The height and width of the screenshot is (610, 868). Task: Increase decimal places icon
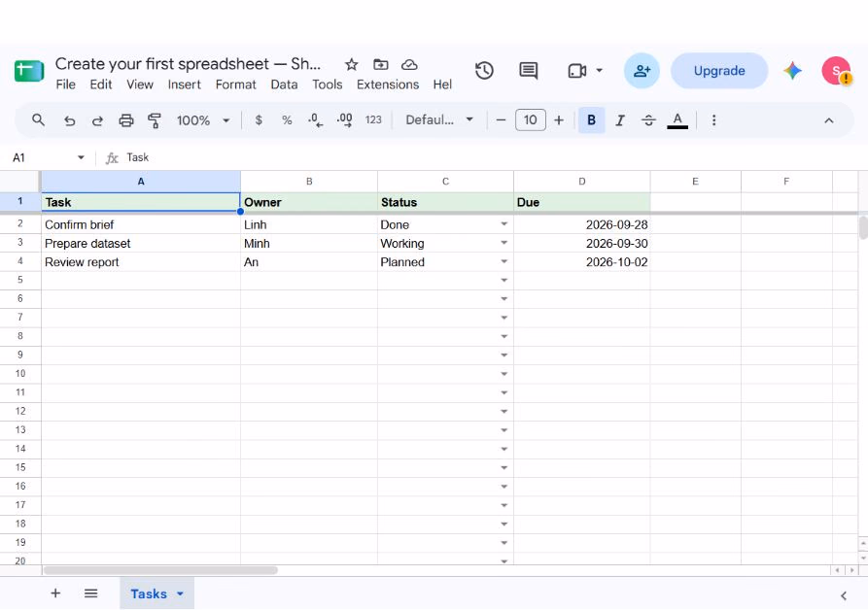344,120
